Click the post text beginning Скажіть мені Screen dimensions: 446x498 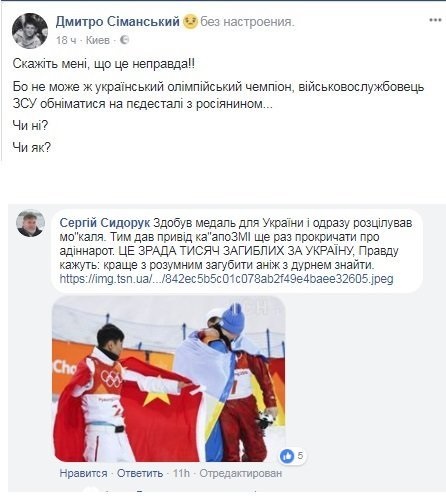103,63
